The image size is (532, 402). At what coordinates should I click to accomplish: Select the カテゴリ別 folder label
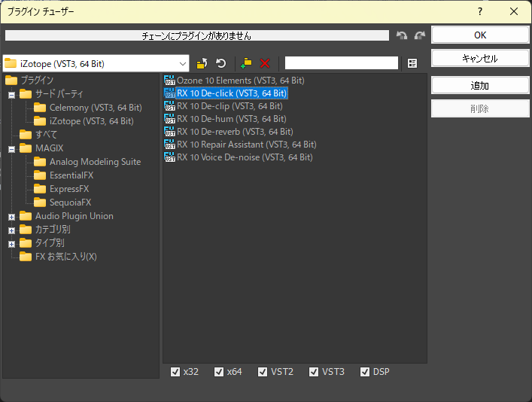(x=53, y=230)
